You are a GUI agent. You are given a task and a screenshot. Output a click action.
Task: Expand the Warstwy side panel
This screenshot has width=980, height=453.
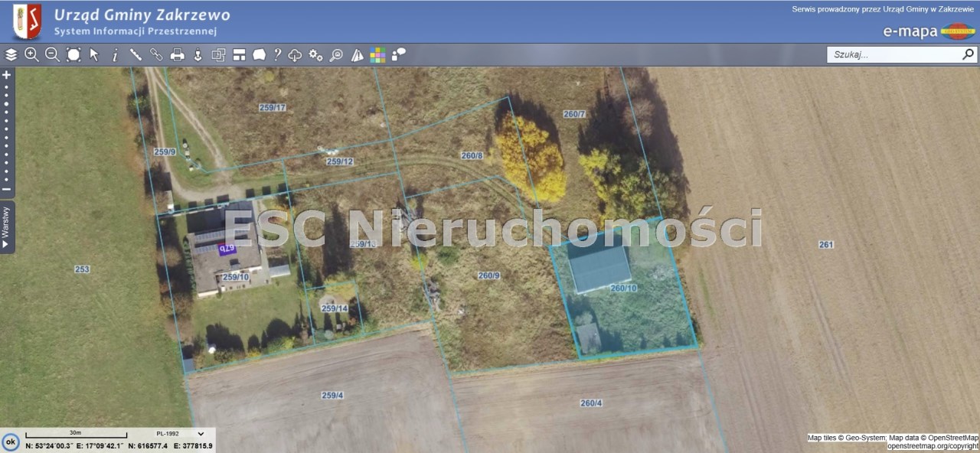(x=6, y=227)
